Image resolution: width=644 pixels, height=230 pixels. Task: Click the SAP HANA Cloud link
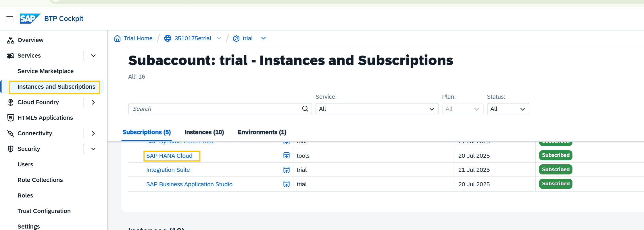(x=169, y=156)
